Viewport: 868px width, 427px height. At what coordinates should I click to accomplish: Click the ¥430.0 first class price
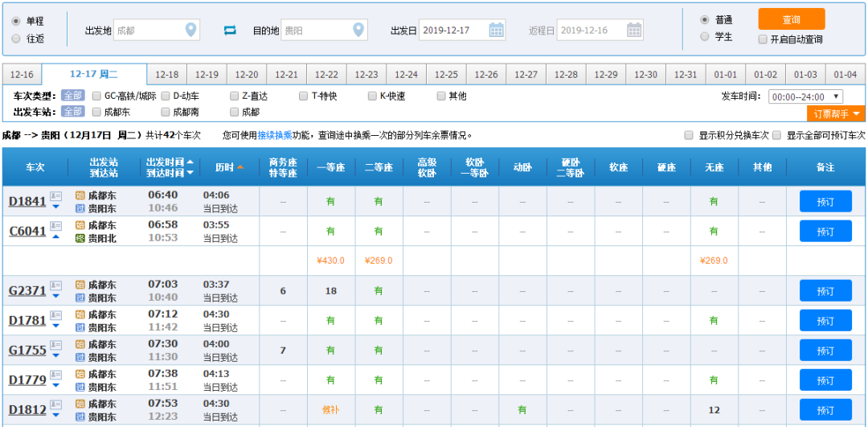coord(331,261)
